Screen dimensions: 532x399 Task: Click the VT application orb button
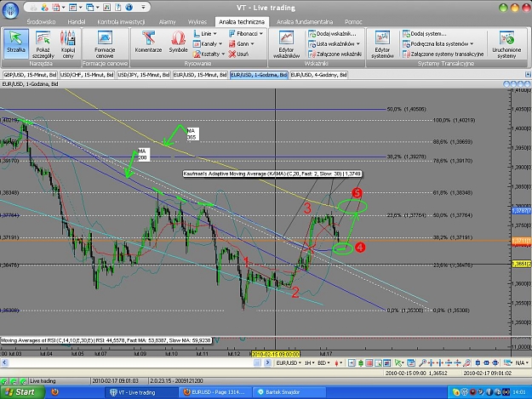pos(10,10)
